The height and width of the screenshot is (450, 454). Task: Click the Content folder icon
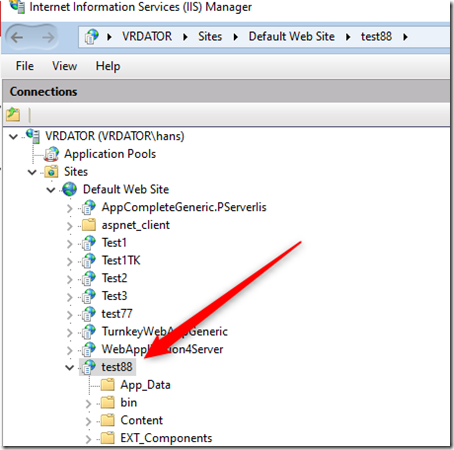coord(108,420)
